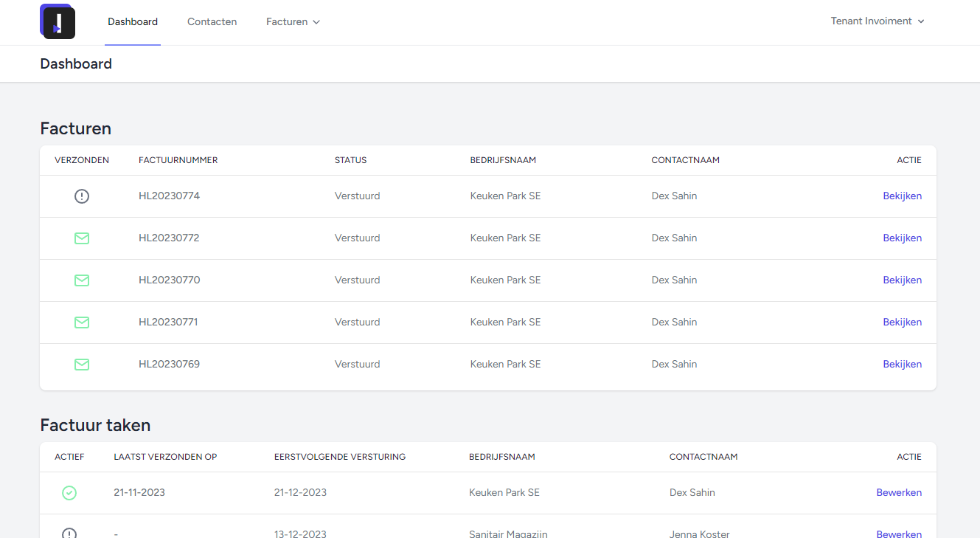The image size is (980, 538).
Task: Click inactive warning icon for Sanitair Magazijn task
Action: 69,534
